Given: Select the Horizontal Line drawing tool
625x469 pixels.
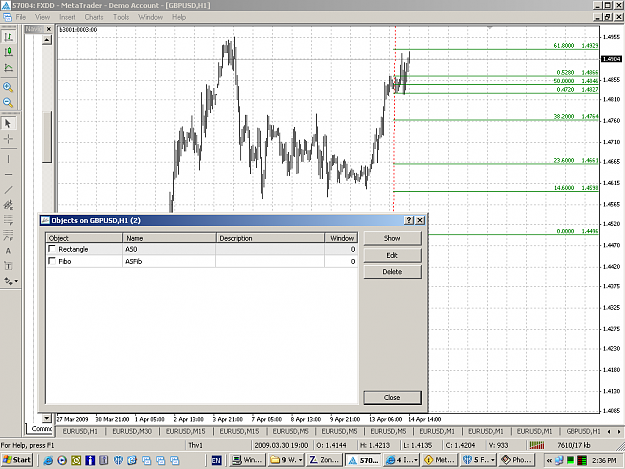Looking at the screenshot, I should (x=8, y=175).
